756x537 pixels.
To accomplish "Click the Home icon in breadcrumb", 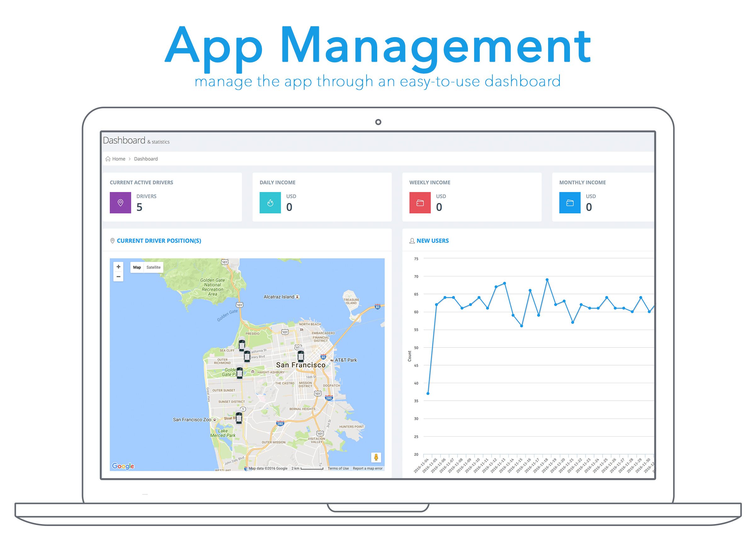I will [108, 159].
